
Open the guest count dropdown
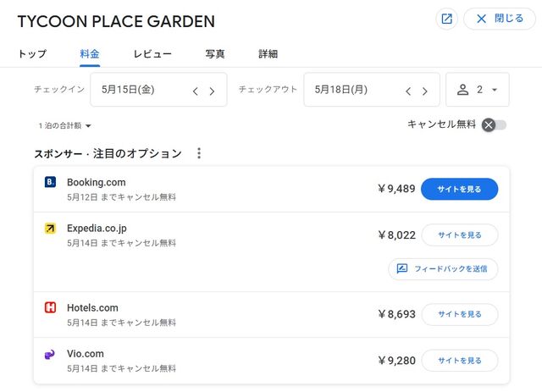tap(478, 90)
